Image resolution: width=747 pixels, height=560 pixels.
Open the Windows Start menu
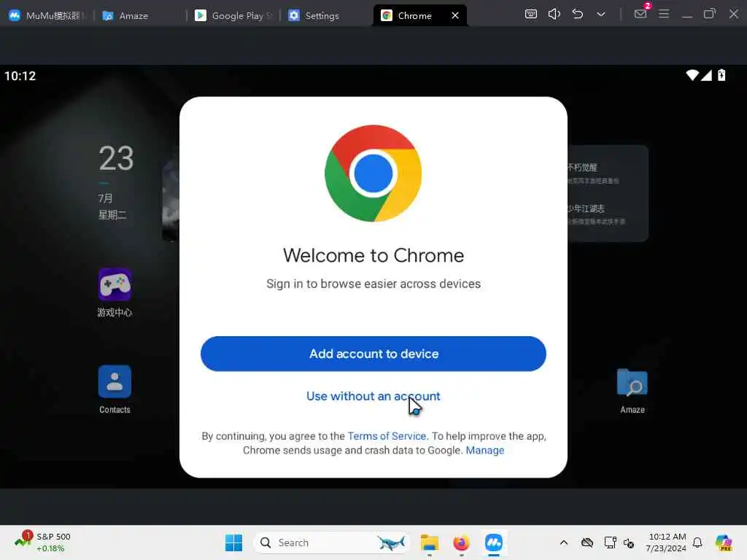pyautogui.click(x=233, y=542)
